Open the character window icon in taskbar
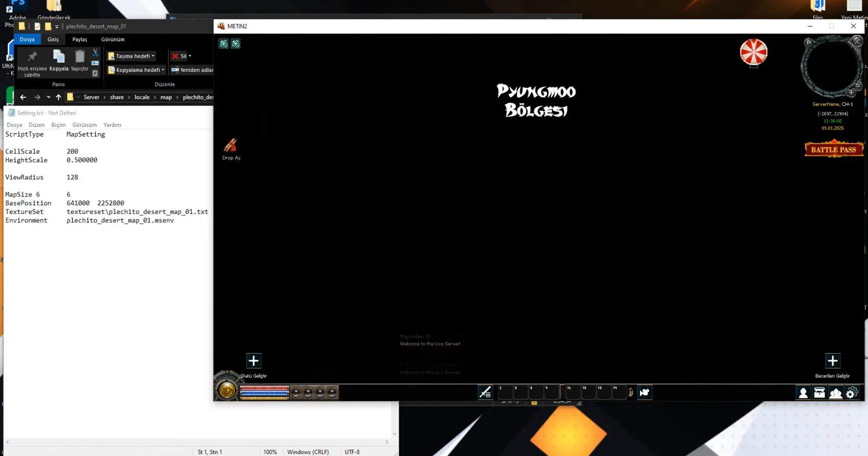 803,393
